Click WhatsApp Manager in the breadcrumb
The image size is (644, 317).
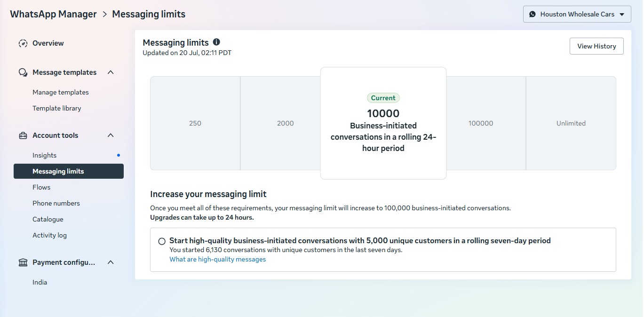53,14
